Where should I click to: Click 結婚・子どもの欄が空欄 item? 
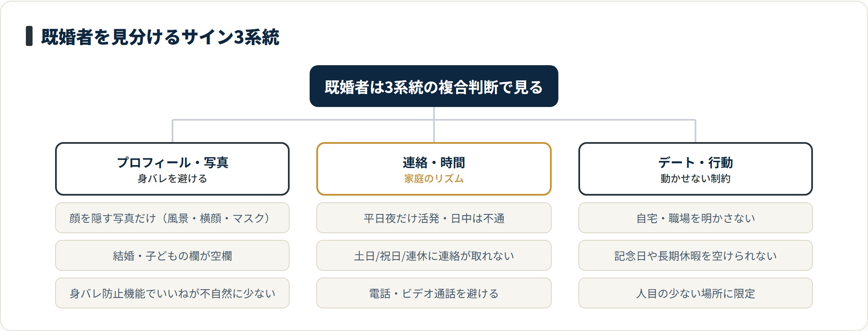pyautogui.click(x=172, y=255)
